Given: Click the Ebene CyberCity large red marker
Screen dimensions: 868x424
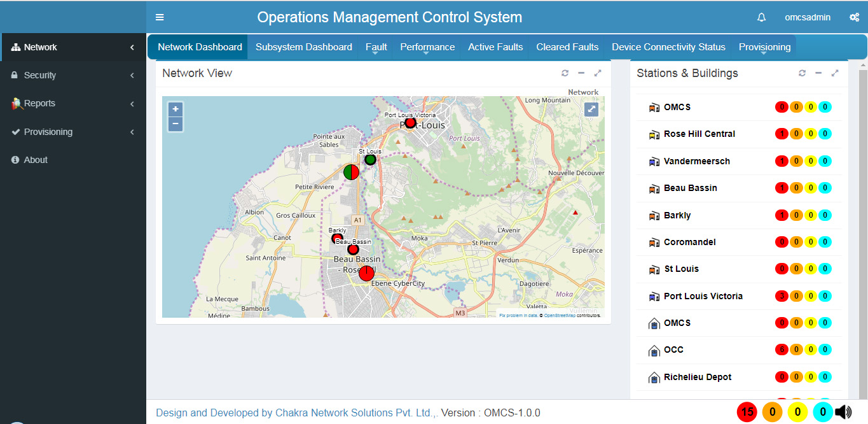Looking at the screenshot, I should 366,273.
